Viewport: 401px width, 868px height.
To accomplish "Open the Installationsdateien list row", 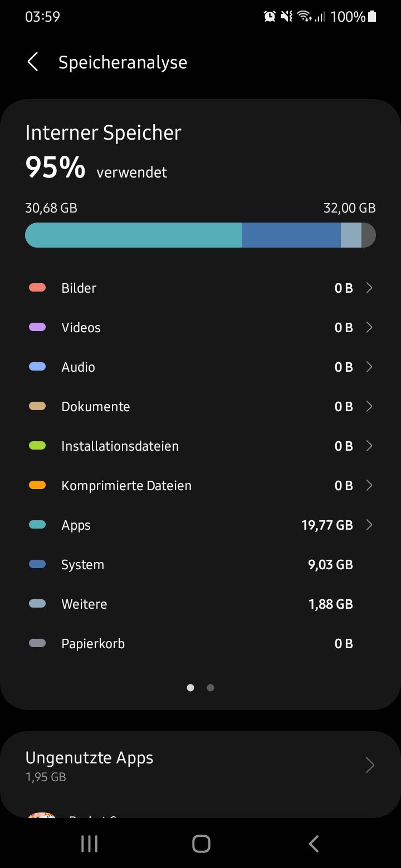I will [x=200, y=446].
